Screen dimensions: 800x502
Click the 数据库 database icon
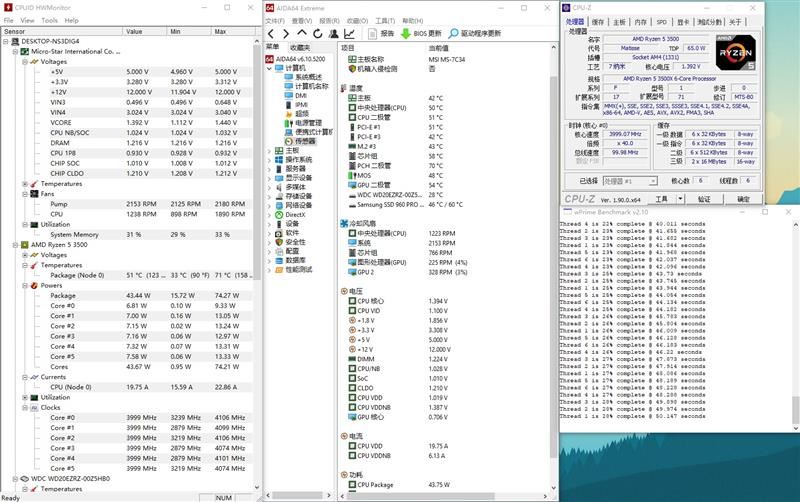point(279,260)
